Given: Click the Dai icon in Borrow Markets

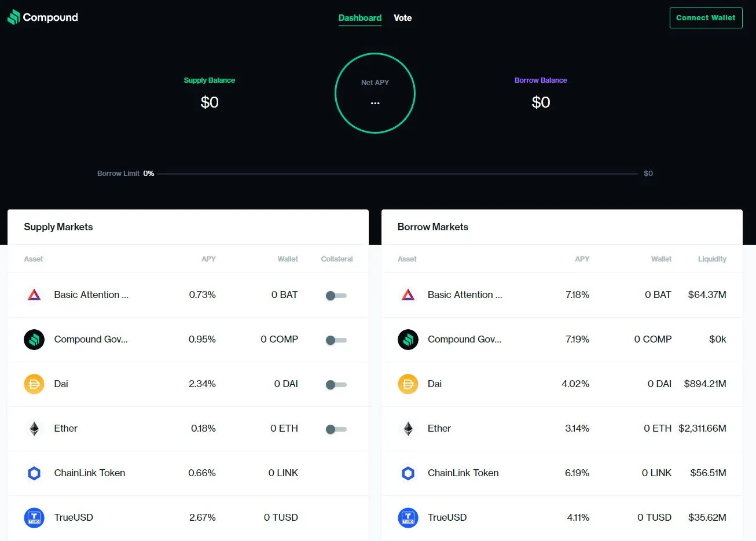Looking at the screenshot, I should 408,384.
